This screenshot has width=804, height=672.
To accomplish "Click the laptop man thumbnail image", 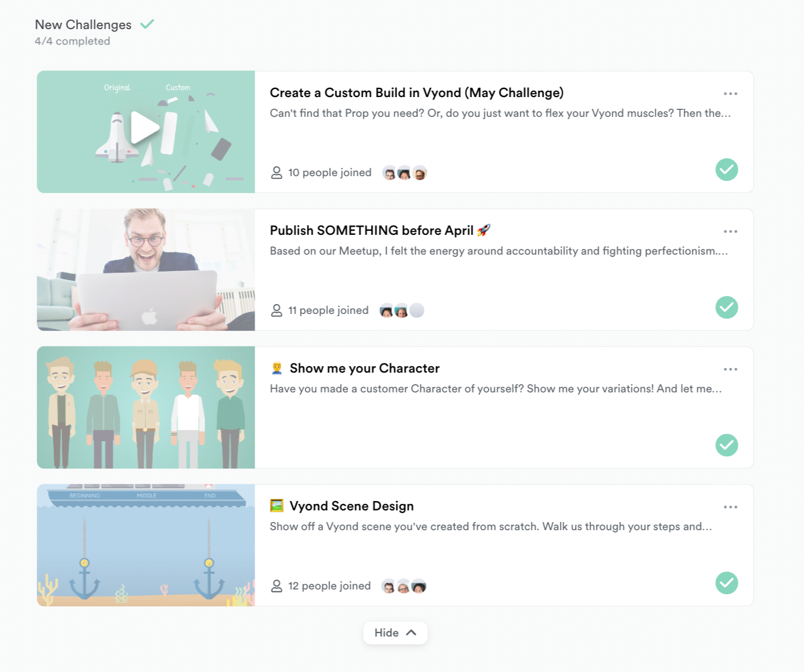I will [x=146, y=270].
